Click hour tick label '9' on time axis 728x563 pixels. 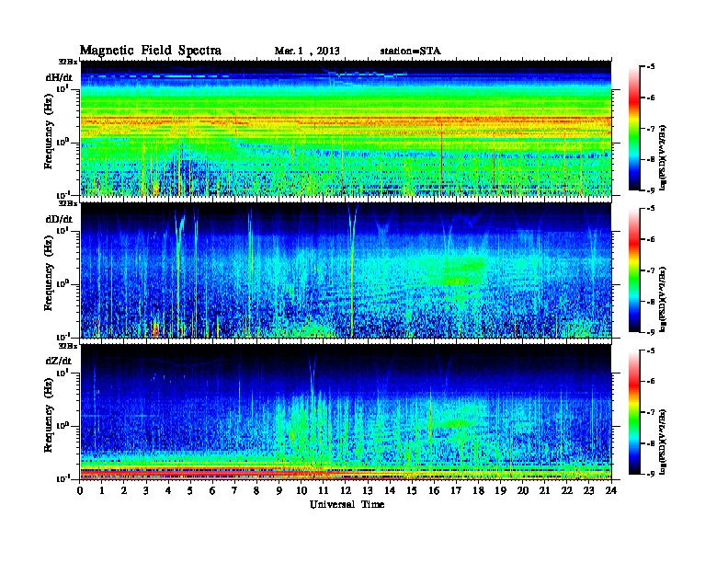click(279, 491)
